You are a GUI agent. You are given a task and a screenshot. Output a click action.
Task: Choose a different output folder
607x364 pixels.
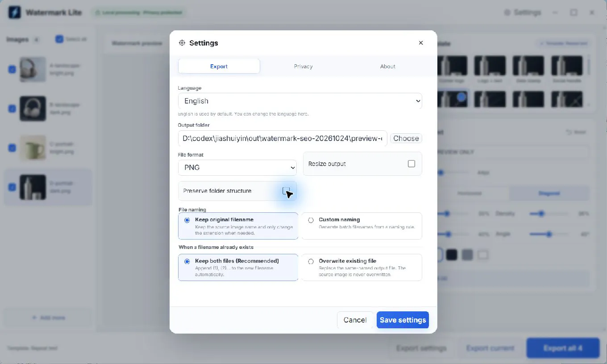pos(406,138)
